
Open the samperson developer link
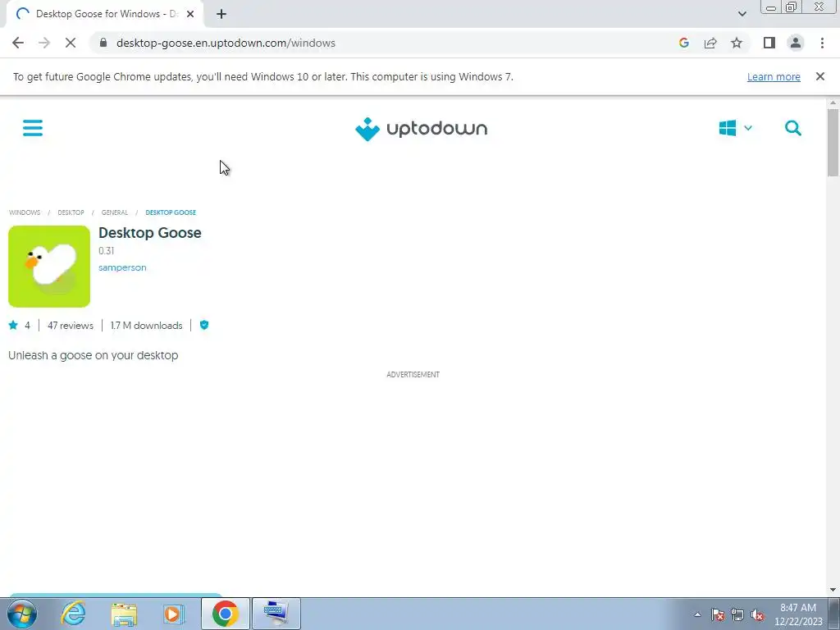click(x=122, y=267)
